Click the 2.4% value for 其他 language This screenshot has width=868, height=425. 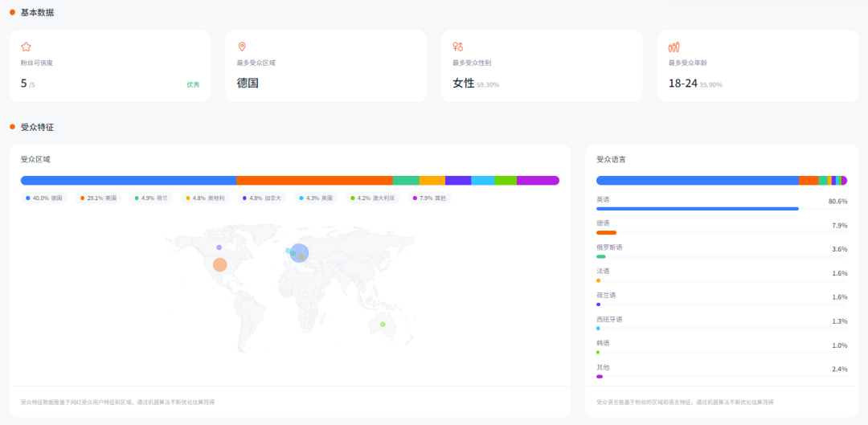[840, 369]
